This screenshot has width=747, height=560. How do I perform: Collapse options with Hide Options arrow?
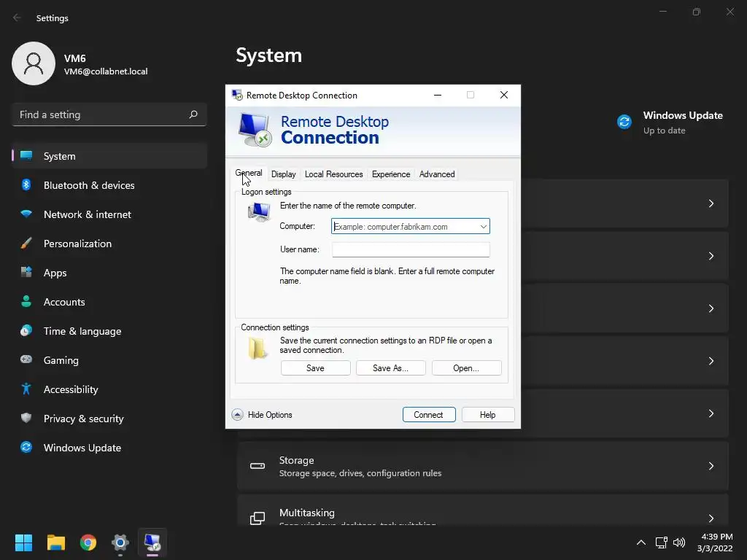[x=237, y=415]
